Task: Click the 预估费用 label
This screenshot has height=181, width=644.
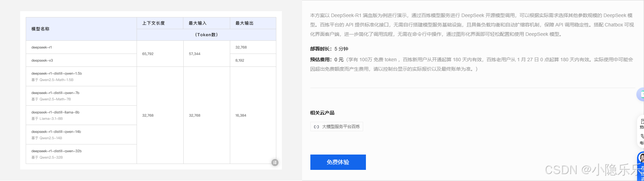Action: click(x=321, y=60)
